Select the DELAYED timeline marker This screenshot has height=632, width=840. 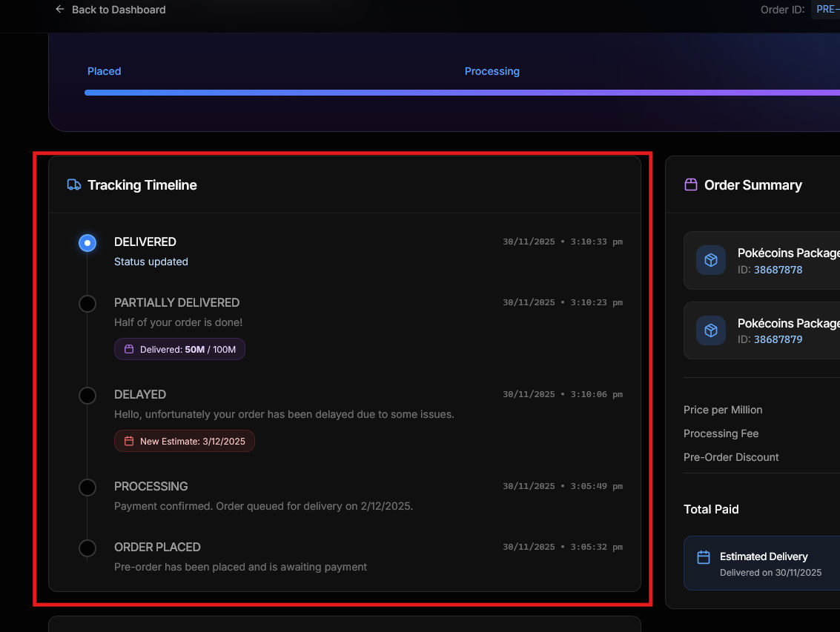coord(87,396)
